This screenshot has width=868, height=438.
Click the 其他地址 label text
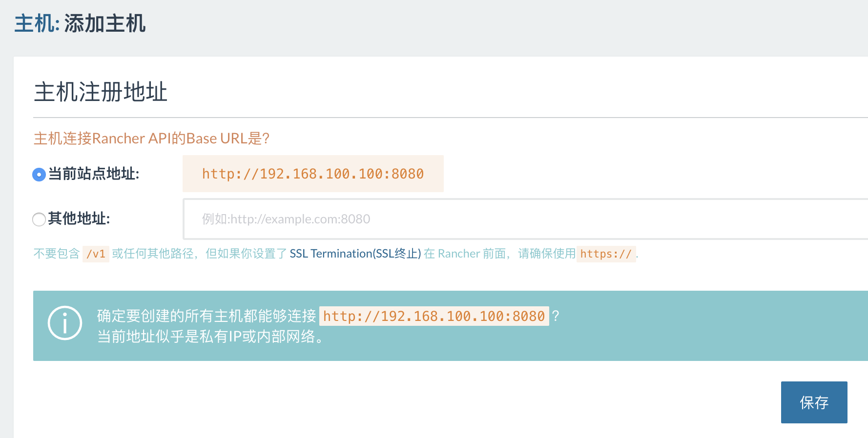(79, 219)
